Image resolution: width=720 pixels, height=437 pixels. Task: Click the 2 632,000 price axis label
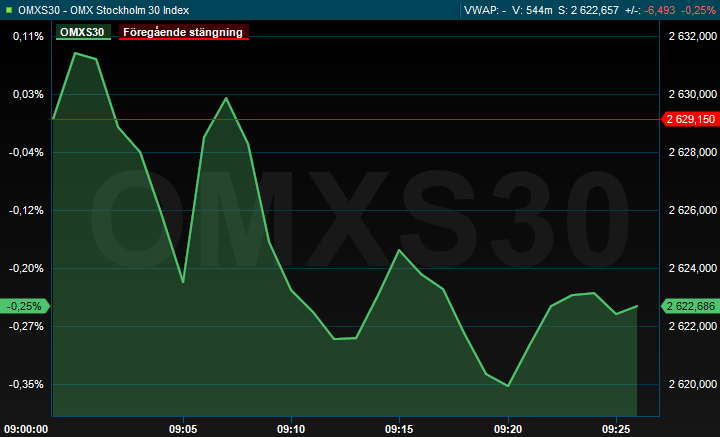coord(692,36)
